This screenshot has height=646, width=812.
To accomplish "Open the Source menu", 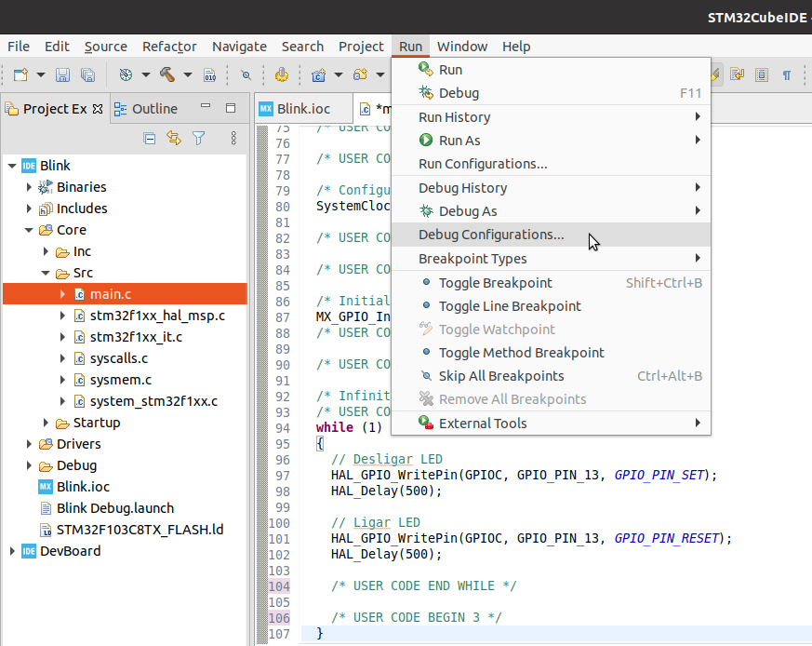I will coord(106,47).
